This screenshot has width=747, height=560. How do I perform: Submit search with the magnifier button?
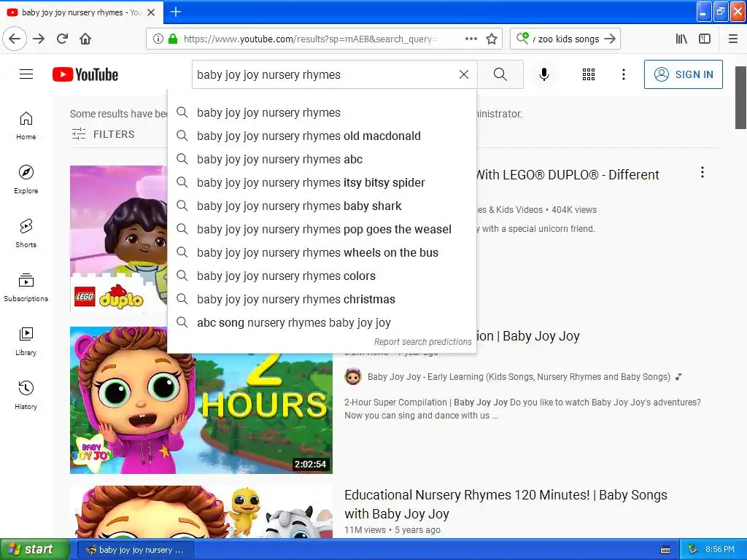500,74
